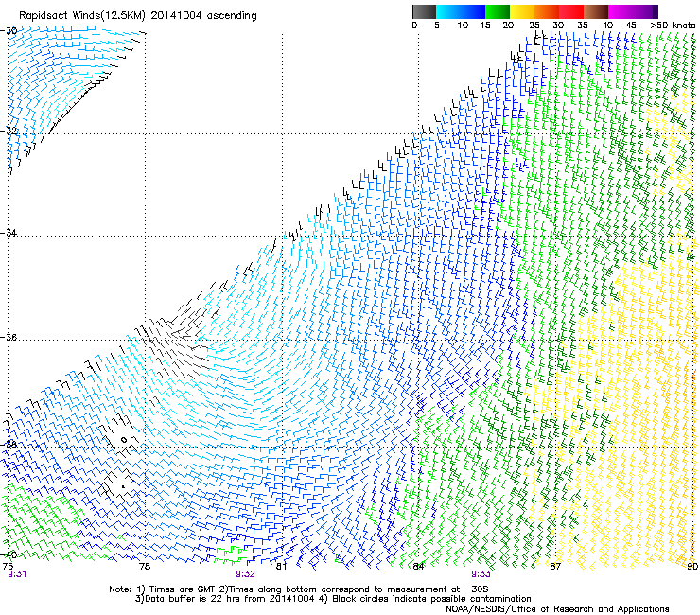Click the -36 latitude axis label
Screen dimensions: 700x615
[x=9, y=337]
